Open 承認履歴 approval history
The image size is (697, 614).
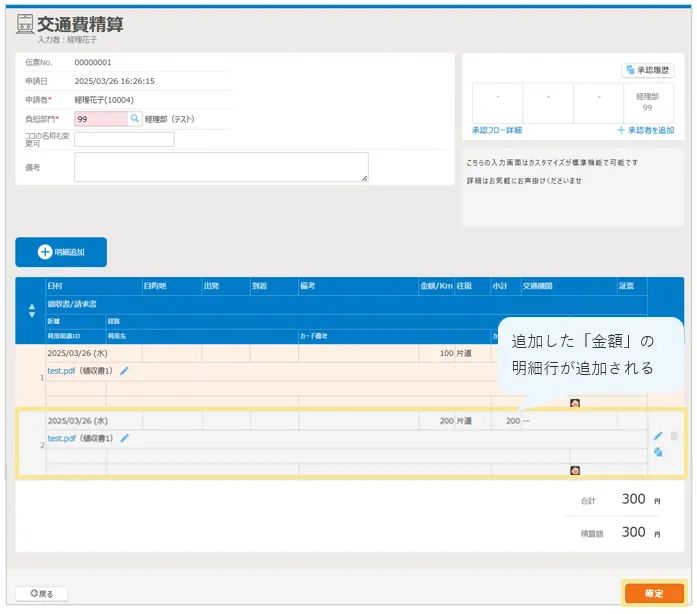click(648, 70)
